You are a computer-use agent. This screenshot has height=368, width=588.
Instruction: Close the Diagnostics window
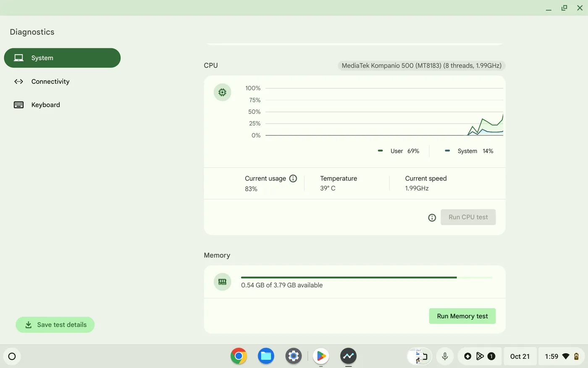pyautogui.click(x=580, y=8)
